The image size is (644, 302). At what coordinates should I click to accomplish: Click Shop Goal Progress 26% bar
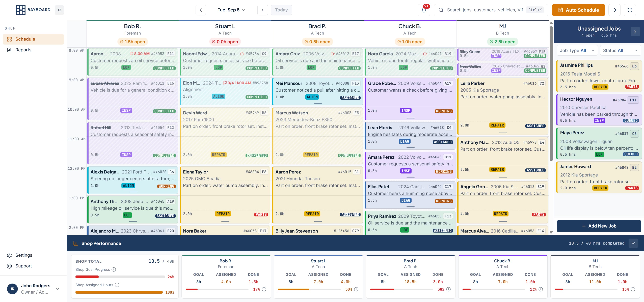[x=120, y=277]
